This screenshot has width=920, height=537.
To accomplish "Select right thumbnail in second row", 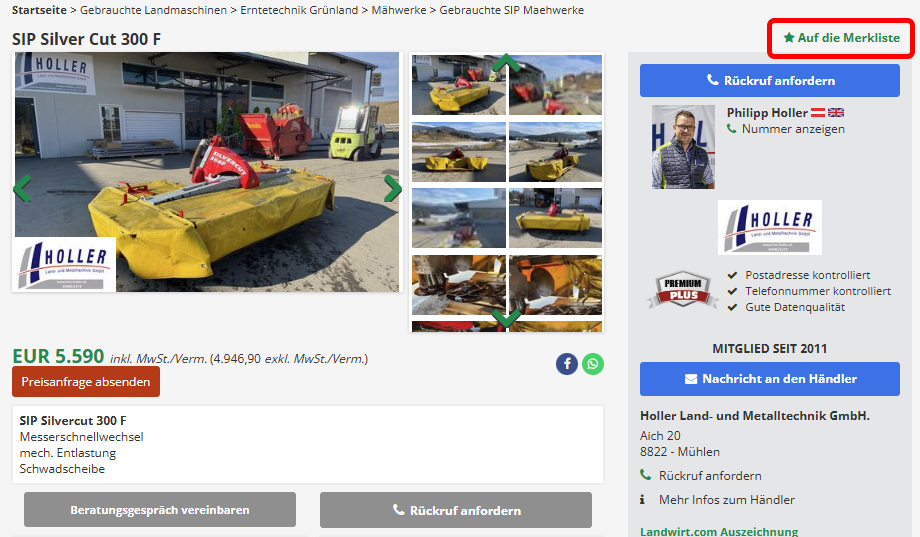I will (556, 152).
